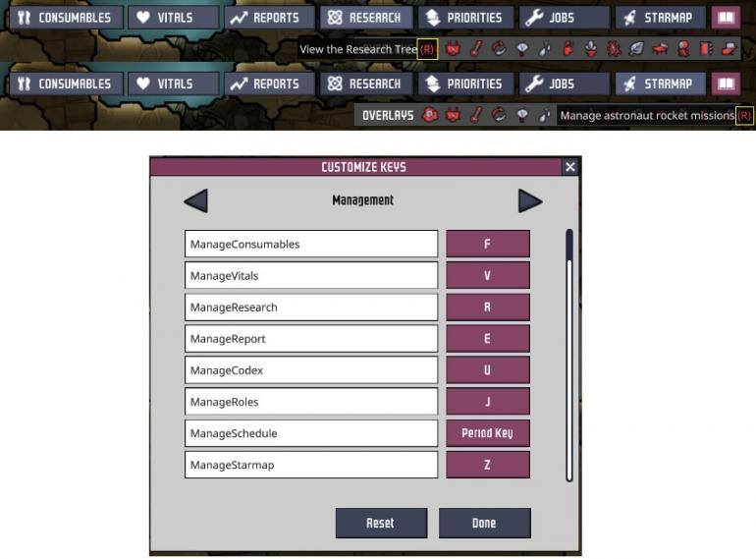The width and height of the screenshot is (756, 559).
Task: Open the Decor overlay potted plant icon
Action: tap(591, 49)
